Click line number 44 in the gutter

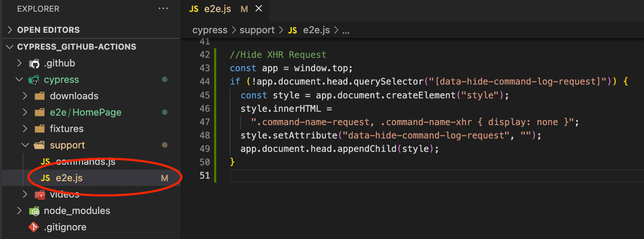205,82
